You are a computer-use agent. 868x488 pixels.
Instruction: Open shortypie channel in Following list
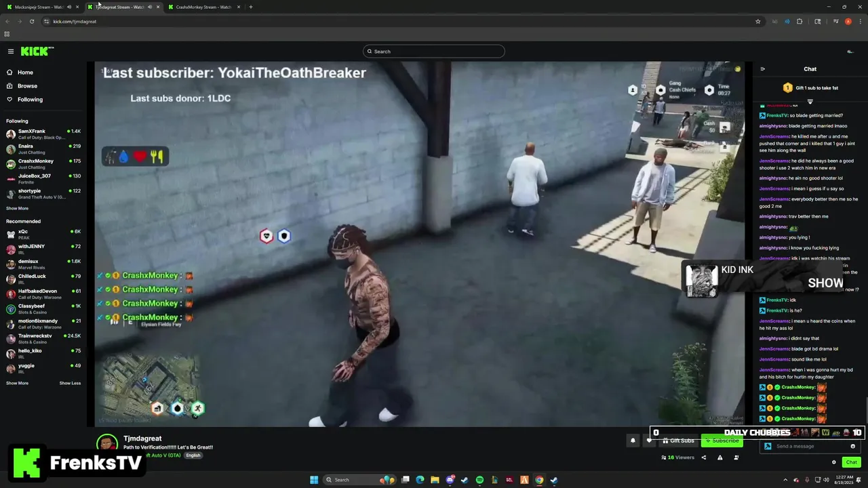43,194
